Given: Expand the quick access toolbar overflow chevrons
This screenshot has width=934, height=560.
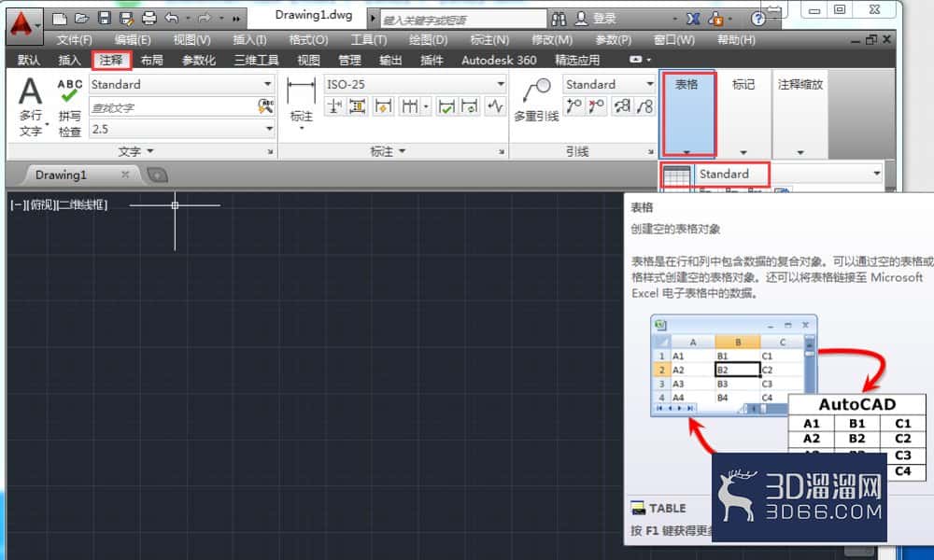Looking at the screenshot, I should [236, 19].
